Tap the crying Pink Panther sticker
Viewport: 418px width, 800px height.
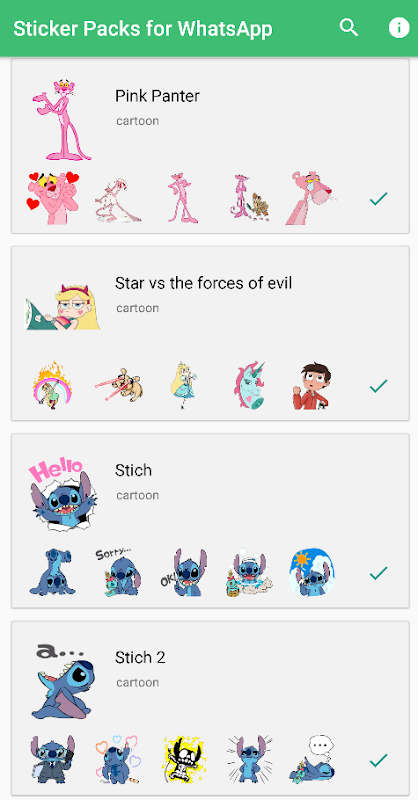pyautogui.click(x=312, y=198)
